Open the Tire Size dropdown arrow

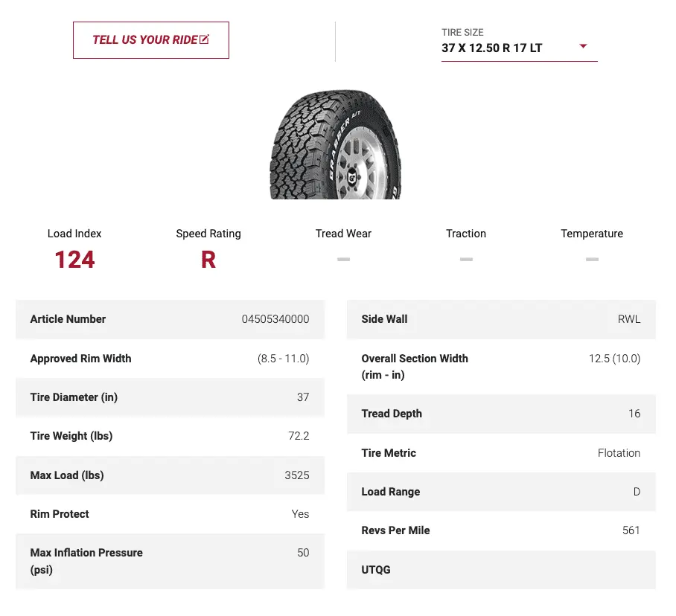pos(583,46)
